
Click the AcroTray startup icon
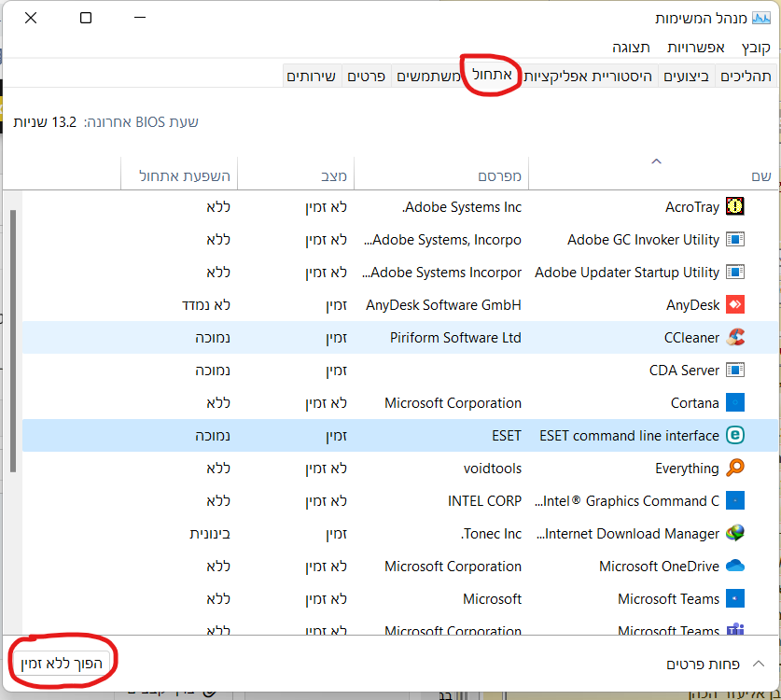tap(734, 206)
